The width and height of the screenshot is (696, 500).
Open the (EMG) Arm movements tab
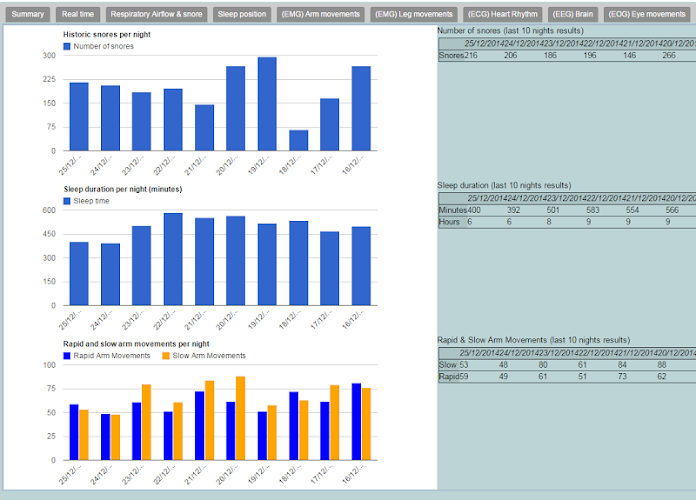[320, 14]
